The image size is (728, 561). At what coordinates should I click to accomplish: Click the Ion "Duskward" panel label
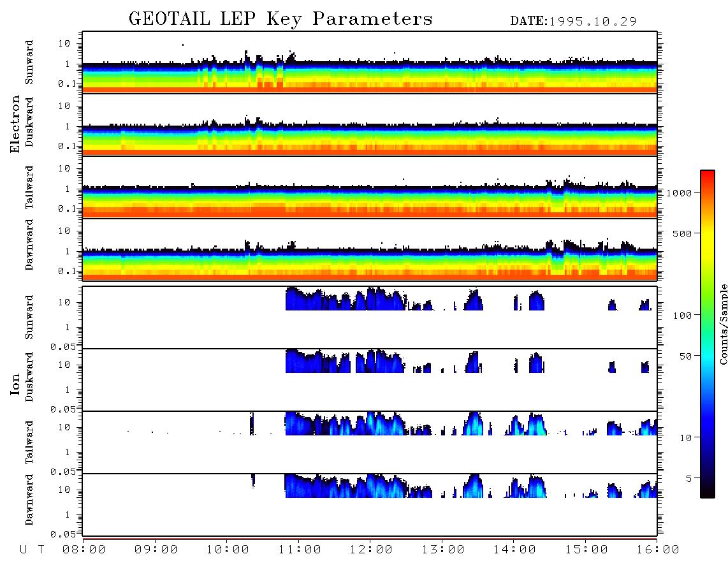[29, 377]
